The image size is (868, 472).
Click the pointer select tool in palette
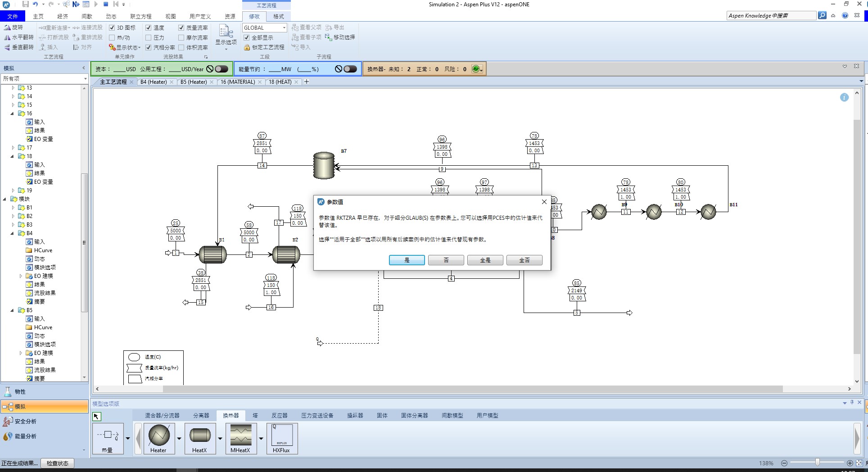(x=97, y=417)
